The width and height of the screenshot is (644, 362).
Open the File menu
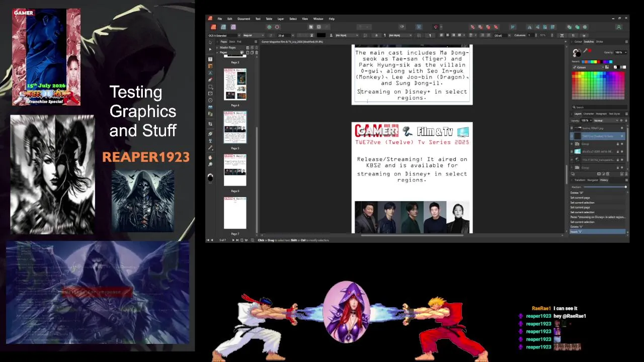click(220, 19)
